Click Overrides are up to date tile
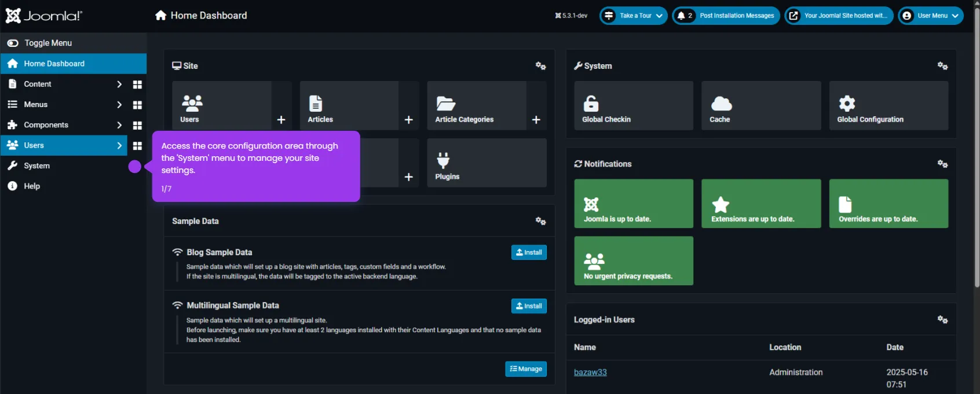 click(888, 204)
